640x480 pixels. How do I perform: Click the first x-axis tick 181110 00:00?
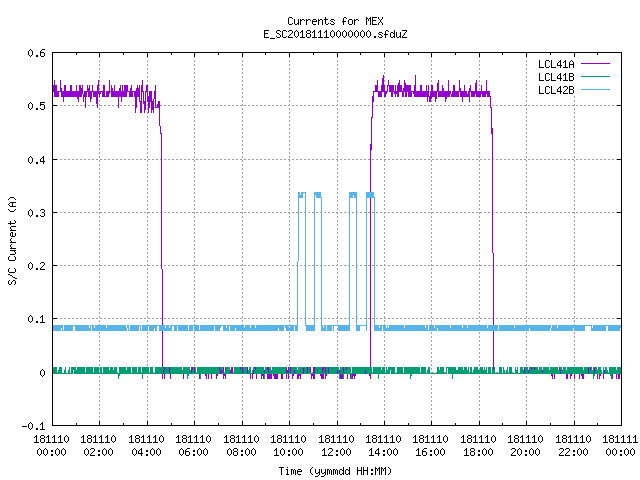[x=51, y=446]
